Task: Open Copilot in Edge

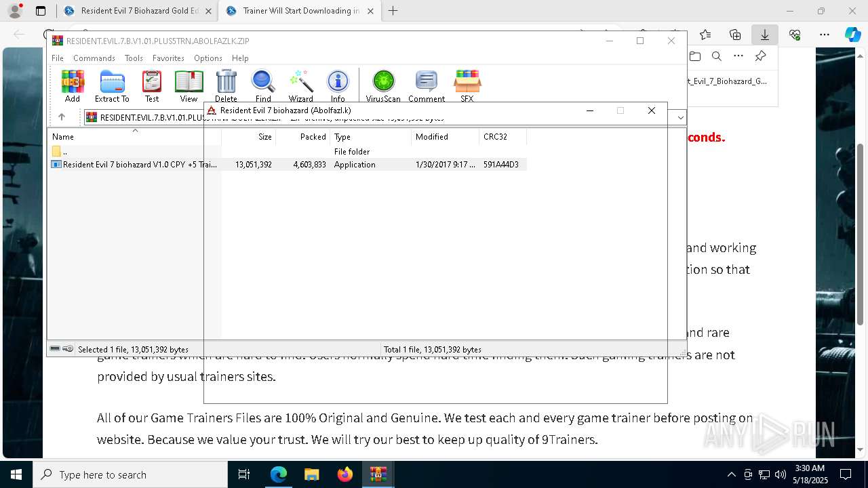Action: (x=852, y=35)
